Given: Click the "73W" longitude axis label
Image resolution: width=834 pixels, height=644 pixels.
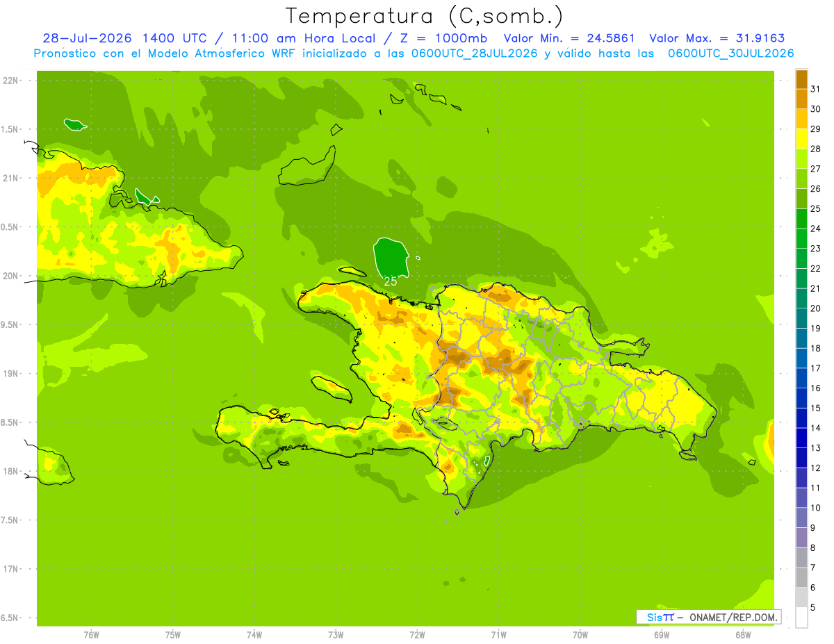Looking at the screenshot, I should coord(336,635).
